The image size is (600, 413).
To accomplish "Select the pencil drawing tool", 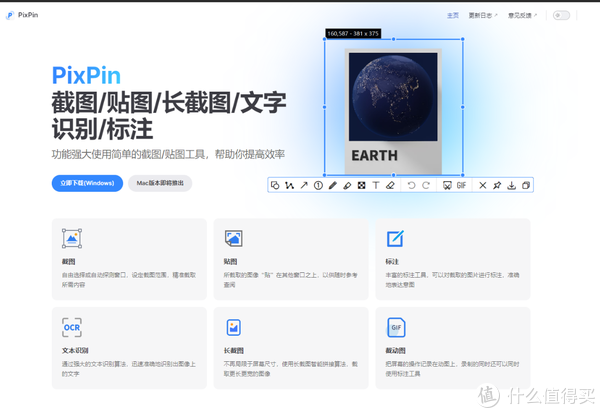I will coord(333,185).
